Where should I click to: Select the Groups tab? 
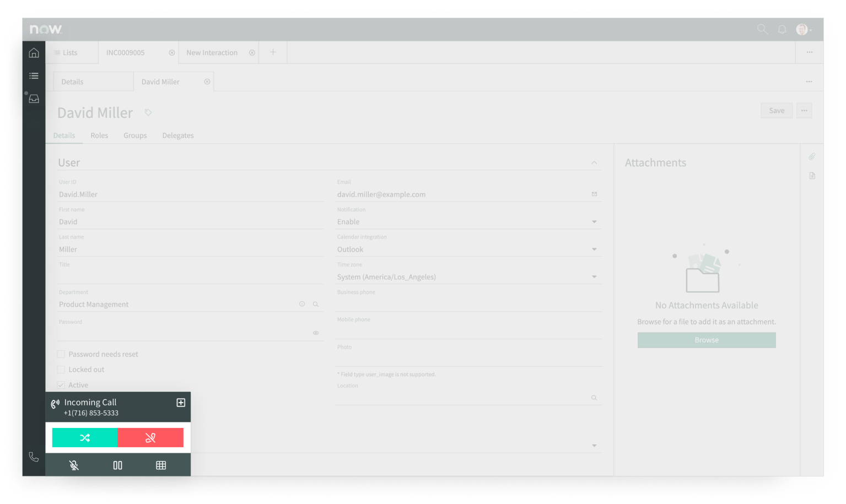pos(135,136)
